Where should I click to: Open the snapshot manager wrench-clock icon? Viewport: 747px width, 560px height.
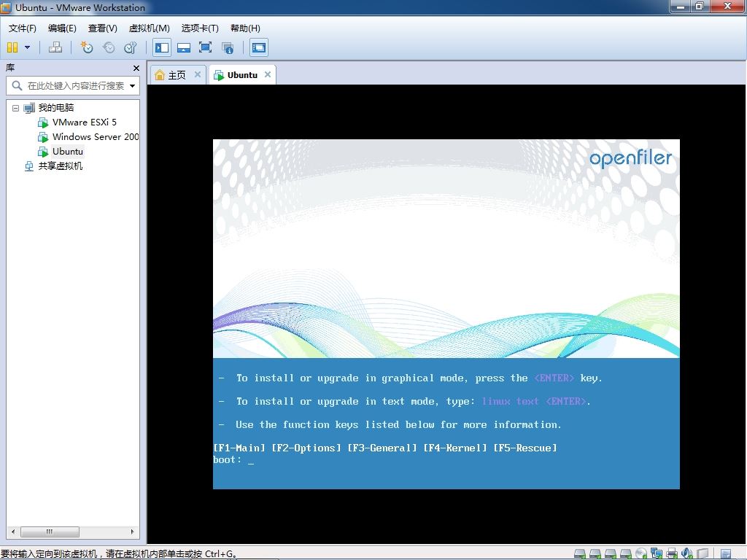pos(130,47)
